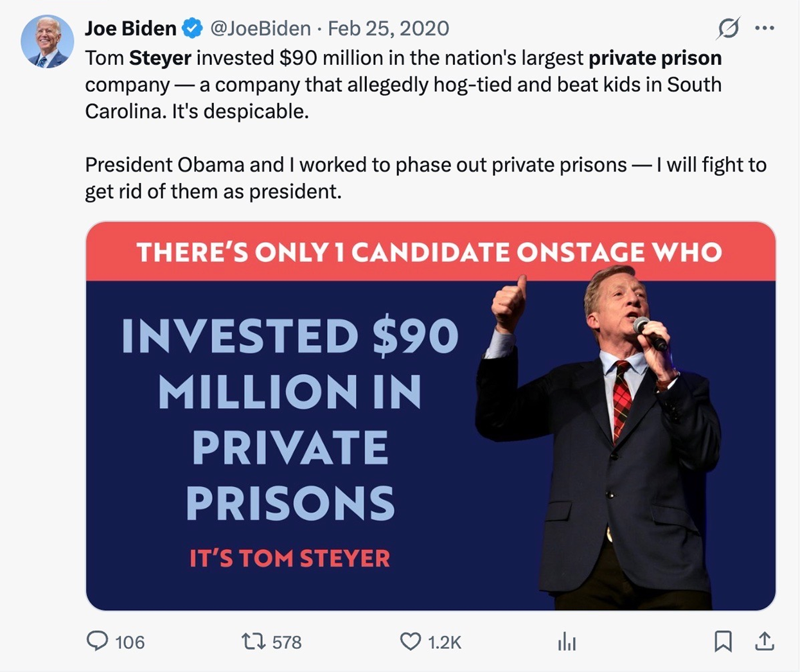Click the share upload arrow icon
The width and height of the screenshot is (807, 672).
tap(764, 641)
